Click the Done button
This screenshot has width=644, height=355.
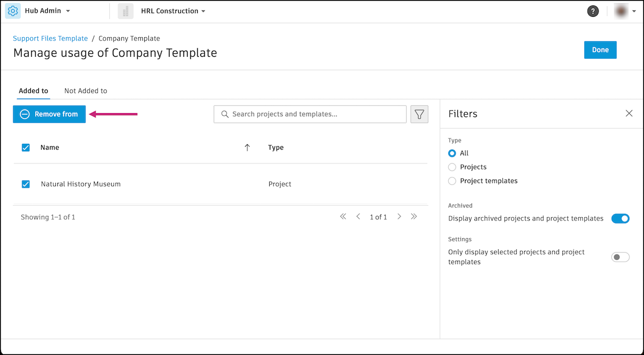[600, 50]
